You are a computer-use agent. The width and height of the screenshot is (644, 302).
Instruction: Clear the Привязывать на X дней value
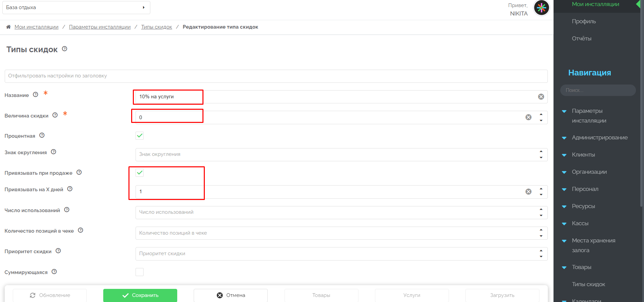coord(528,192)
